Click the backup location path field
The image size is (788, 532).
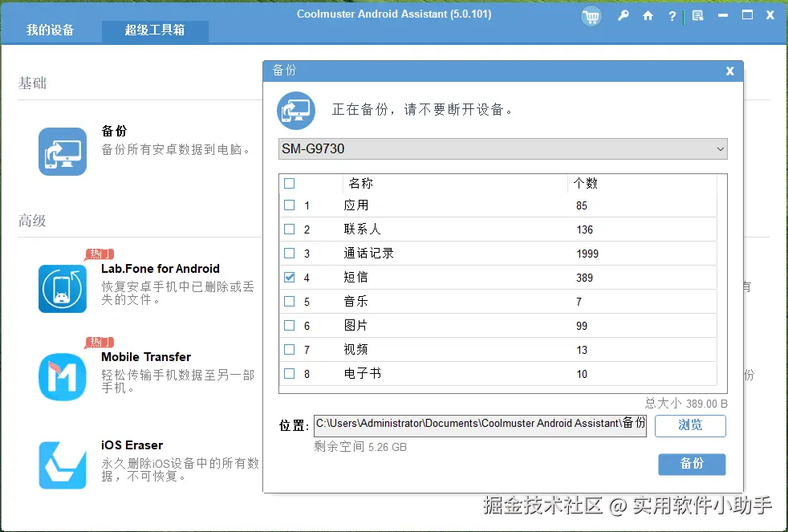click(479, 423)
